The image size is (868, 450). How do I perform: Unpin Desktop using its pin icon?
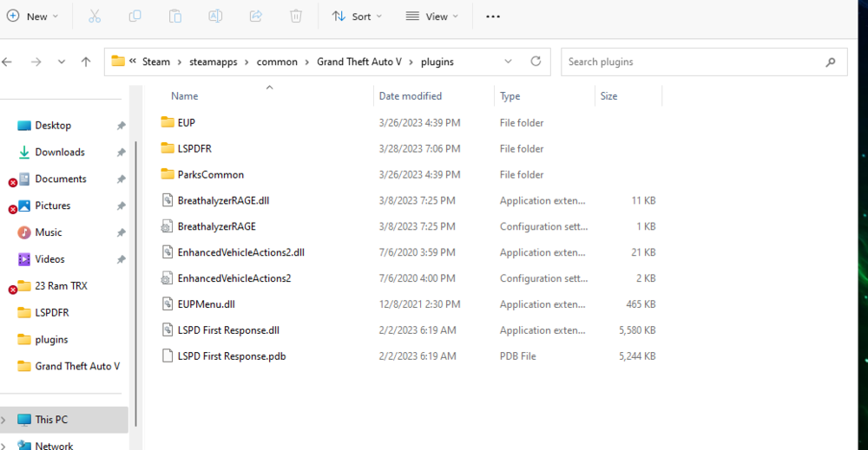(121, 126)
